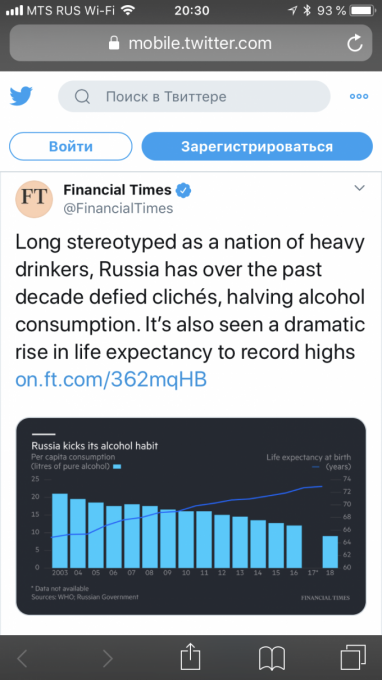
Task: Open the three-dots more menu
Action: (x=359, y=96)
